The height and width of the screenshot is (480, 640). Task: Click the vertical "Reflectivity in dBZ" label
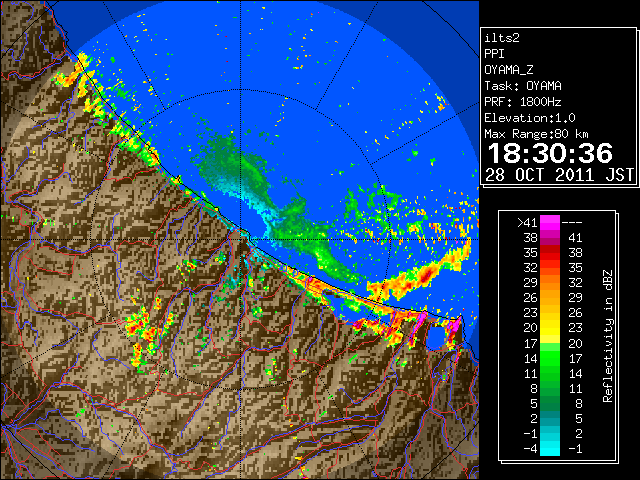608,336
